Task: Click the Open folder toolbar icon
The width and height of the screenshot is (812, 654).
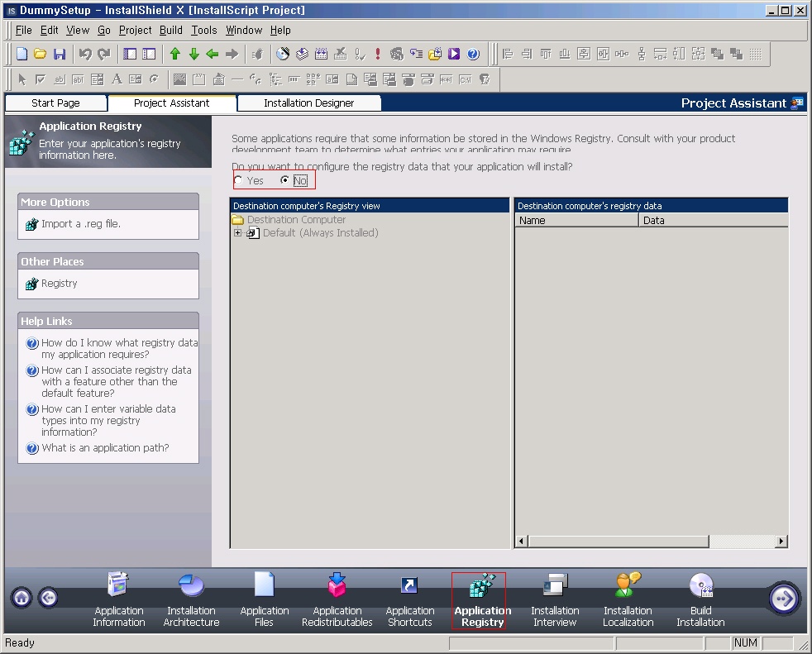Action: pyautogui.click(x=41, y=54)
